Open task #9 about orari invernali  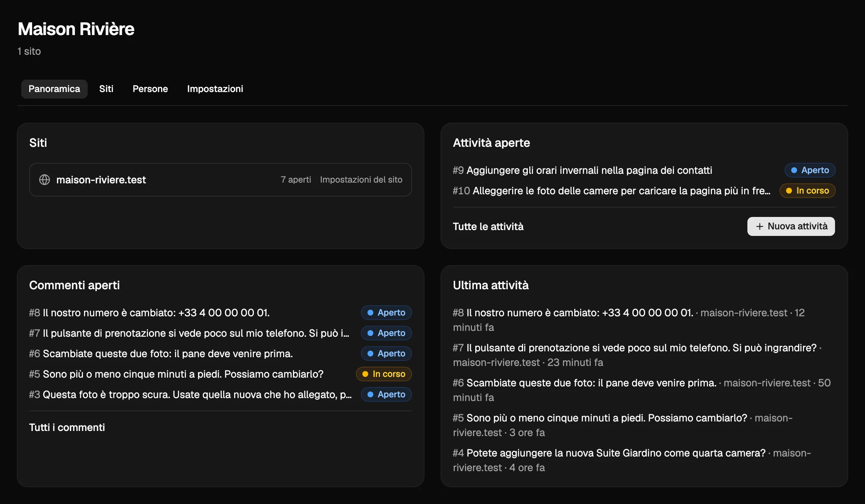pyautogui.click(x=582, y=170)
